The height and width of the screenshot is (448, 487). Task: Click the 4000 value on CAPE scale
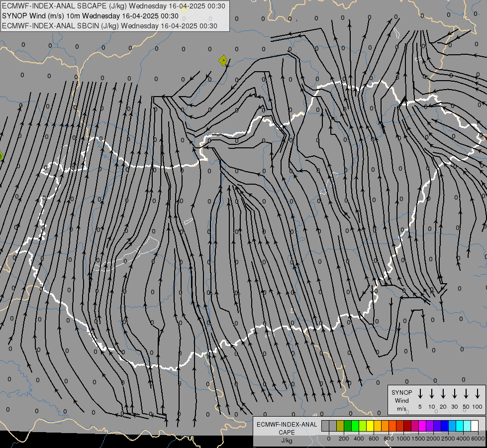point(463,439)
